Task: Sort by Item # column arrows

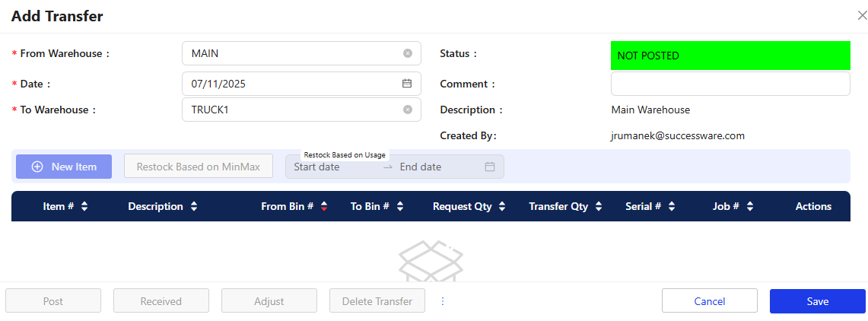Action: [x=84, y=206]
